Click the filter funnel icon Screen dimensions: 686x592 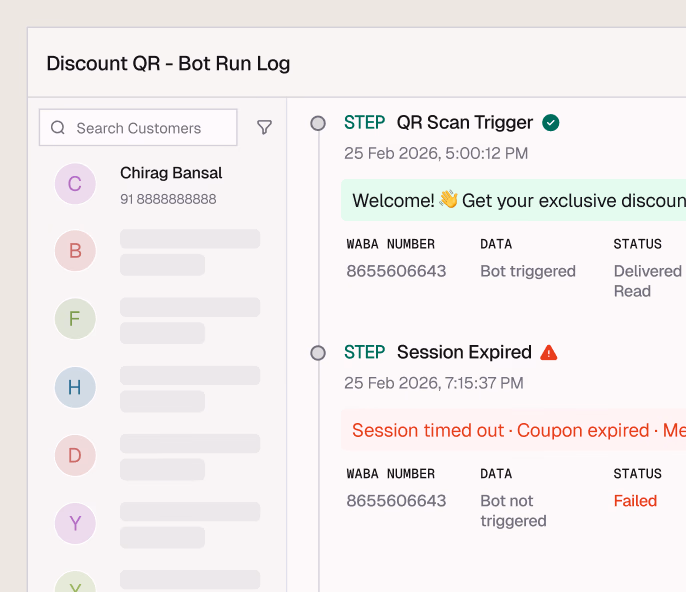click(x=264, y=127)
